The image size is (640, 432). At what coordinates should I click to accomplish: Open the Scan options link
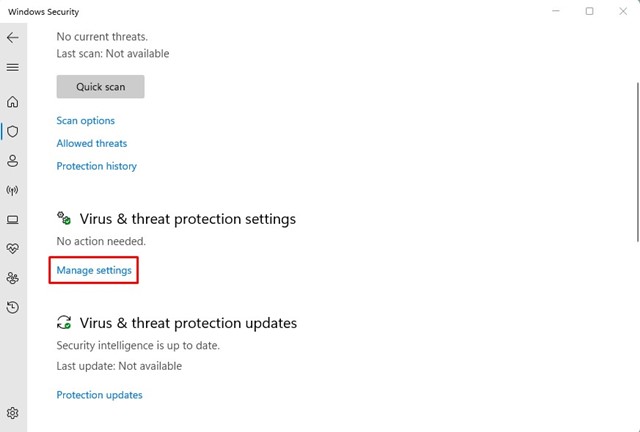86,121
